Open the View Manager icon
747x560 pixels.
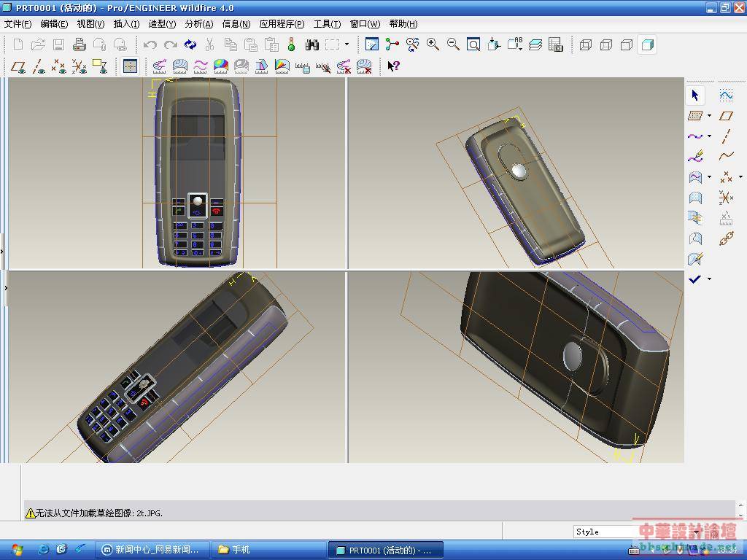click(555, 44)
